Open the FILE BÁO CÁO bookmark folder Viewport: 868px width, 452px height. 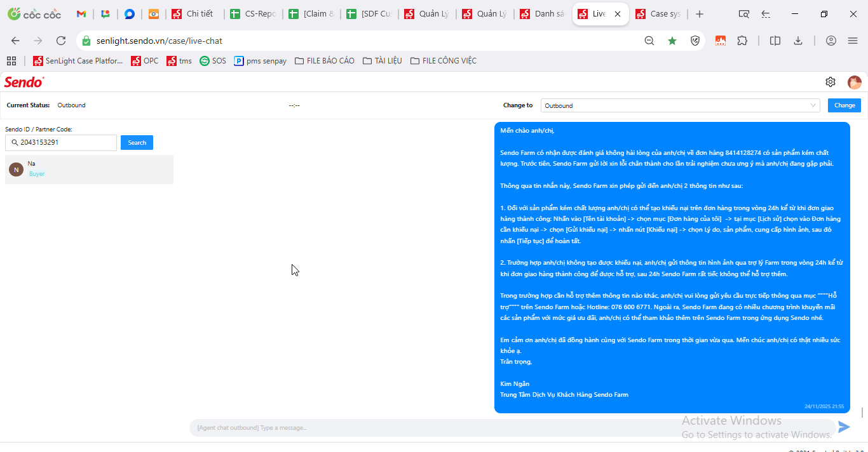pyautogui.click(x=325, y=61)
